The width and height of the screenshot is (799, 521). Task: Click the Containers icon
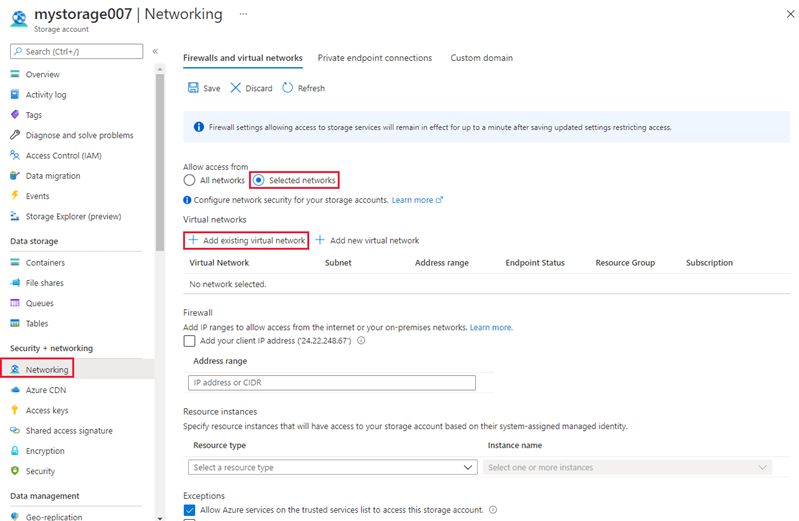coord(15,263)
